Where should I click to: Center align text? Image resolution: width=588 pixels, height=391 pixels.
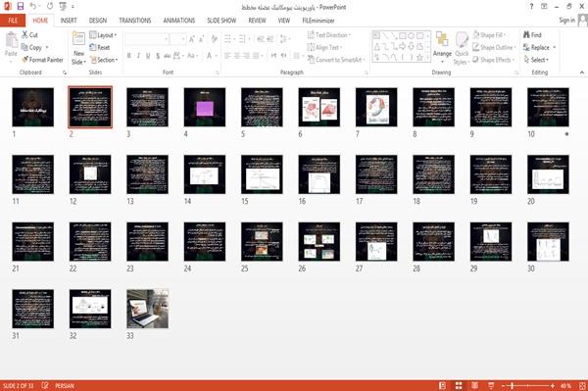[x=237, y=56]
